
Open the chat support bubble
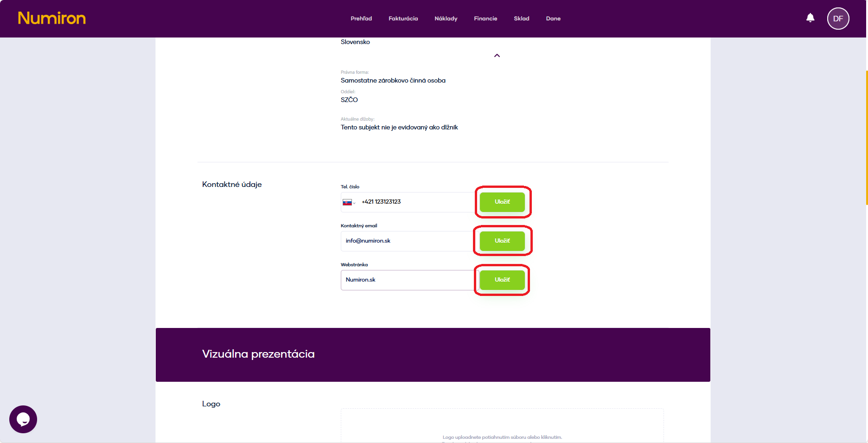[x=23, y=419]
